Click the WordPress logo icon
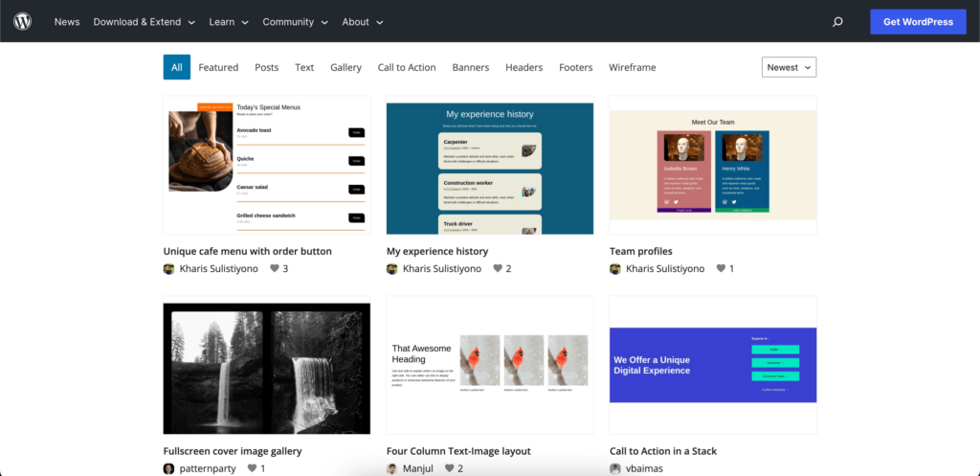This screenshot has width=980, height=476. point(23,21)
